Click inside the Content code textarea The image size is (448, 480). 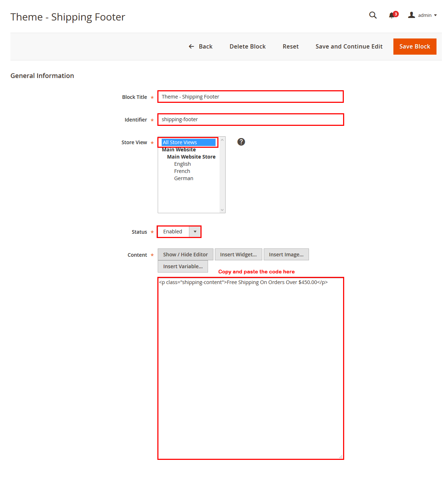pos(250,368)
